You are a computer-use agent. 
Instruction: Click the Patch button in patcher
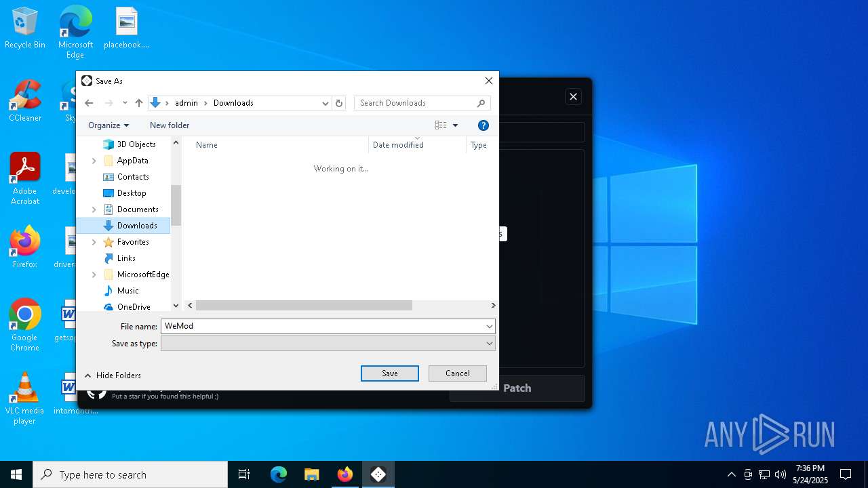[x=517, y=388]
